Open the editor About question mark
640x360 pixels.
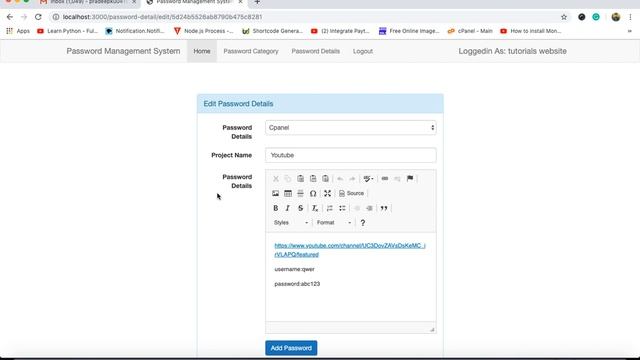click(362, 223)
